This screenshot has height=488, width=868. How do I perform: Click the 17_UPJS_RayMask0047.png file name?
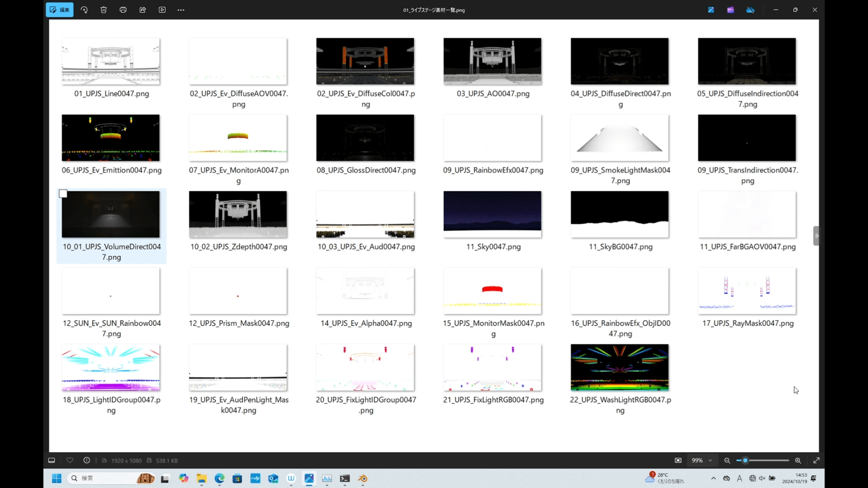point(748,324)
